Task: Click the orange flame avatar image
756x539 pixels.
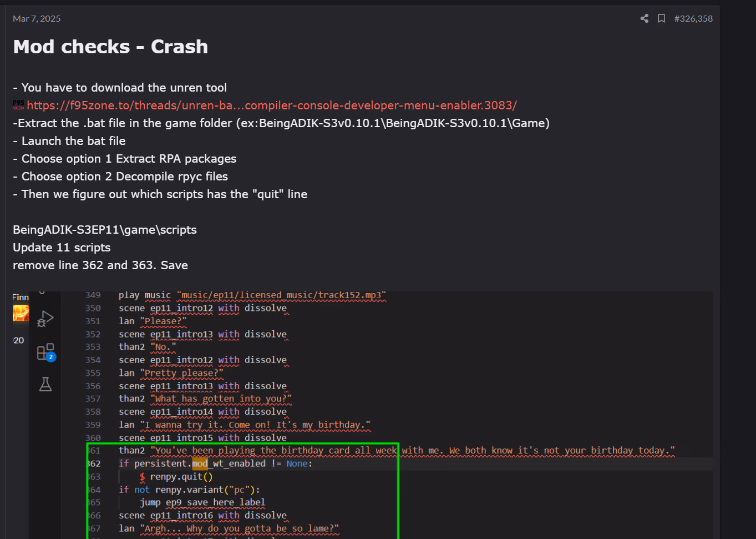Action: [21, 313]
